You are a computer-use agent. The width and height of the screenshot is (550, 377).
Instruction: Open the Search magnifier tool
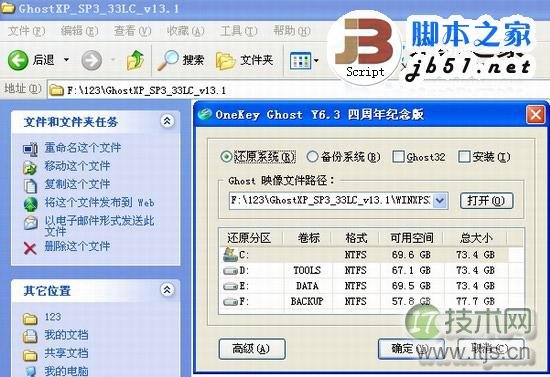[168, 60]
